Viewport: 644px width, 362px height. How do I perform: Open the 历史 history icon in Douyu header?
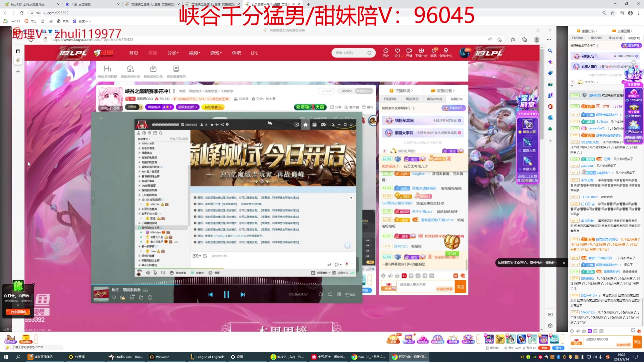coord(386,53)
